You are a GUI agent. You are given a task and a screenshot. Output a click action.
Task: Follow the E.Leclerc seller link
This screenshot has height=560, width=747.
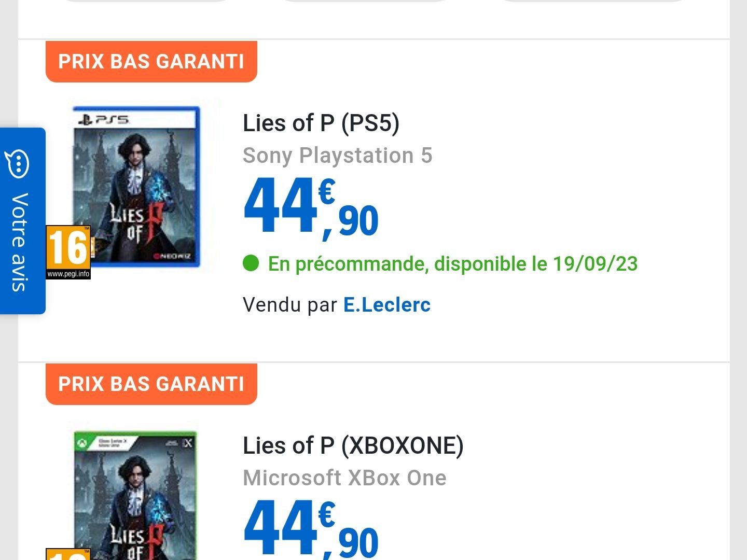(387, 305)
